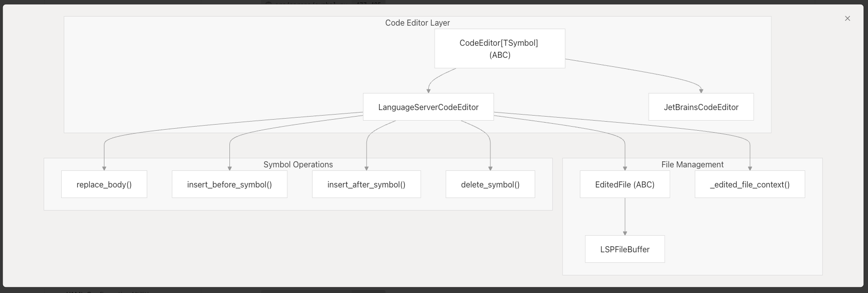Click the replace_body() node
Screen dimensions: 868x293
point(104,184)
